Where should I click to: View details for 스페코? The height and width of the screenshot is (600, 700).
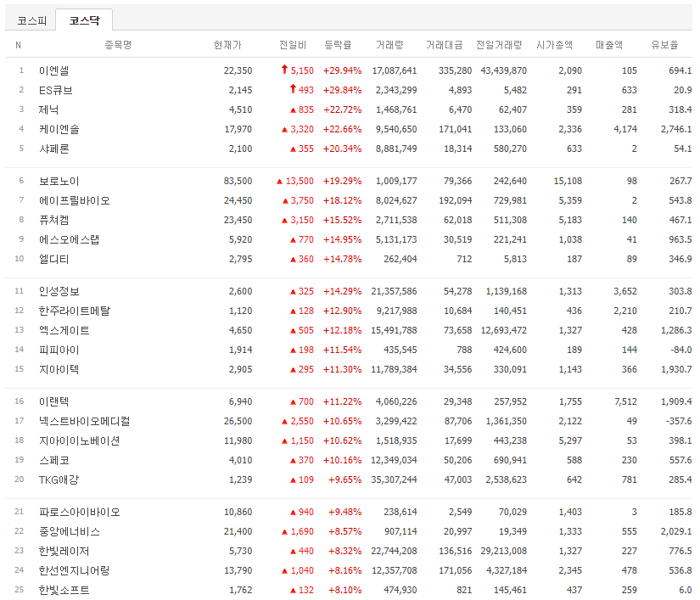click(54, 460)
